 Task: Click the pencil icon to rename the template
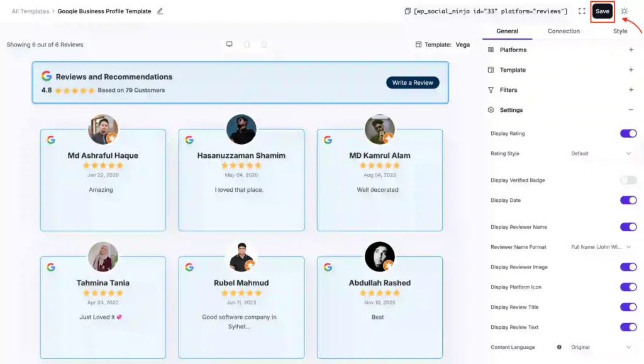coord(161,11)
